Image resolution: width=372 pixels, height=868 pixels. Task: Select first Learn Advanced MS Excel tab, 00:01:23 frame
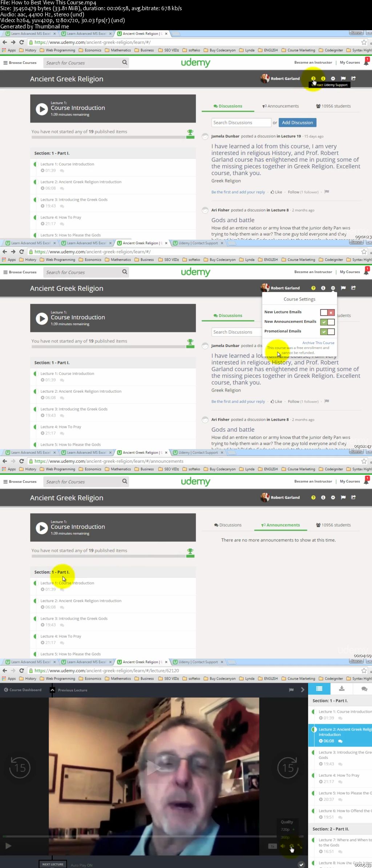pyautogui.click(x=31, y=33)
